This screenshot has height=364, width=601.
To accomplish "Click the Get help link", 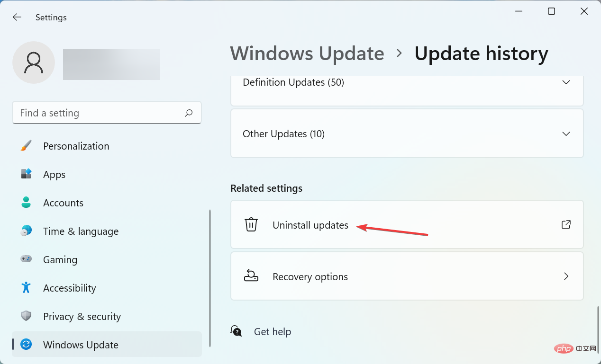I will (x=273, y=332).
